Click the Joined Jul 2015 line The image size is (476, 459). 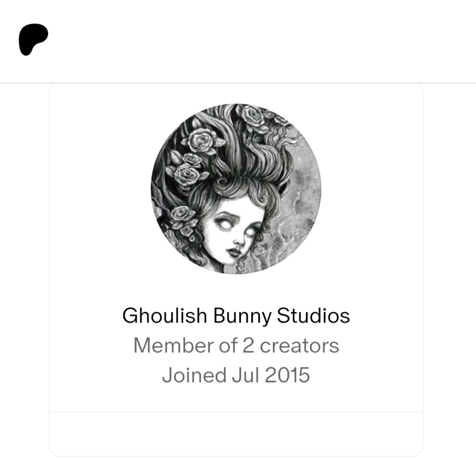(236, 375)
